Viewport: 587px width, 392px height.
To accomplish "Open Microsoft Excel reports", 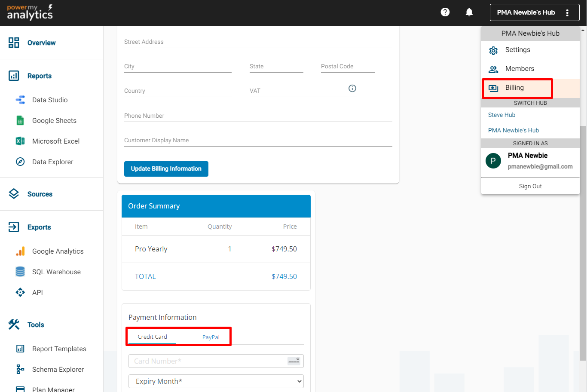I will click(x=55, y=141).
